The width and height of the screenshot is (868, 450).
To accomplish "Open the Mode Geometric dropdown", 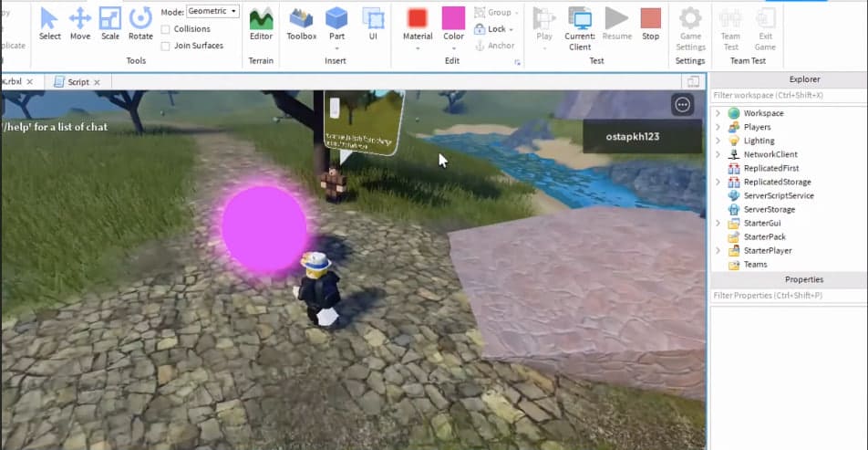I will click(212, 11).
